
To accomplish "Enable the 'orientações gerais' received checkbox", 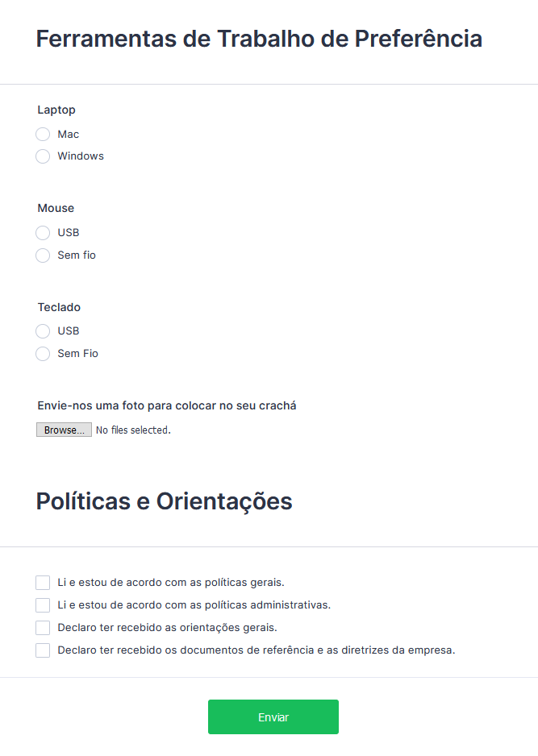I will [43, 628].
